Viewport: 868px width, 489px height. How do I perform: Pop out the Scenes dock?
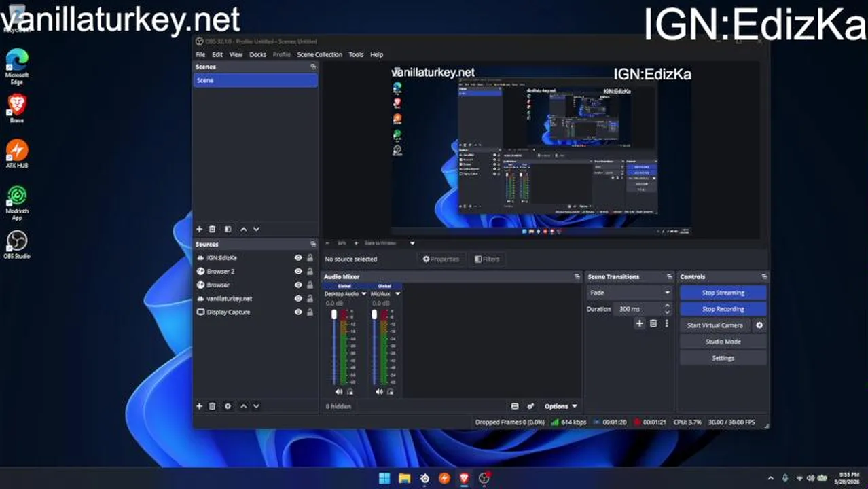click(313, 67)
